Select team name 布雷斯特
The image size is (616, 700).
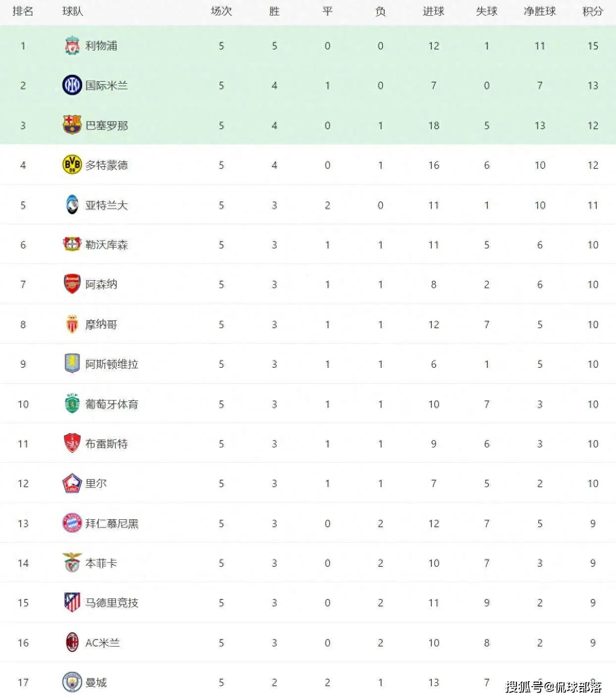click(x=106, y=444)
